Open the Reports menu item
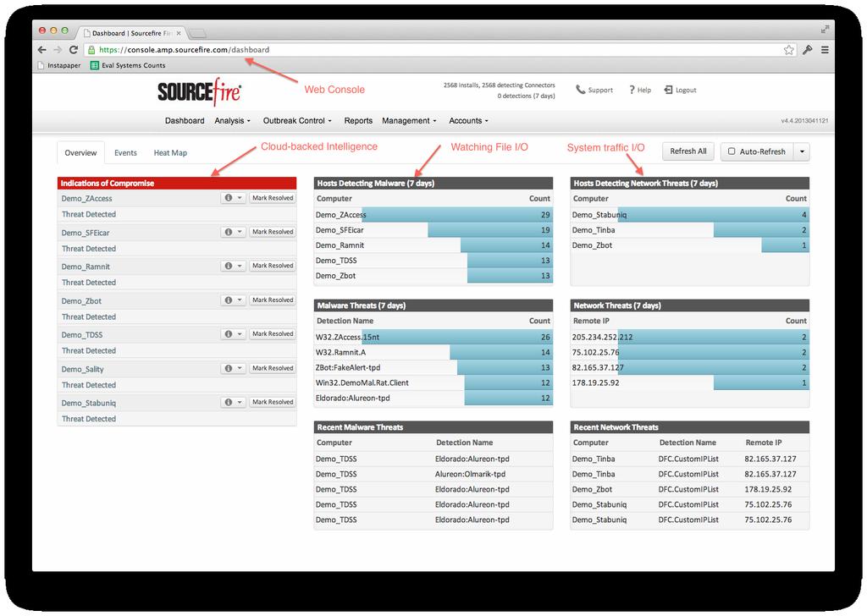 coord(358,120)
